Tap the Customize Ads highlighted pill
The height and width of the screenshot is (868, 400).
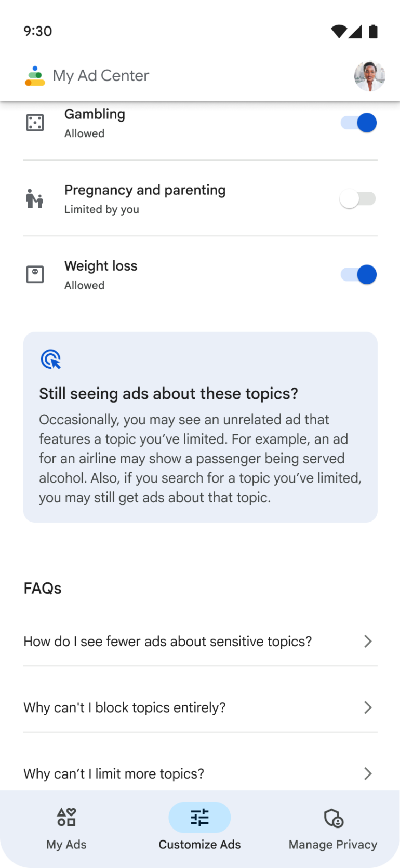[x=199, y=817]
